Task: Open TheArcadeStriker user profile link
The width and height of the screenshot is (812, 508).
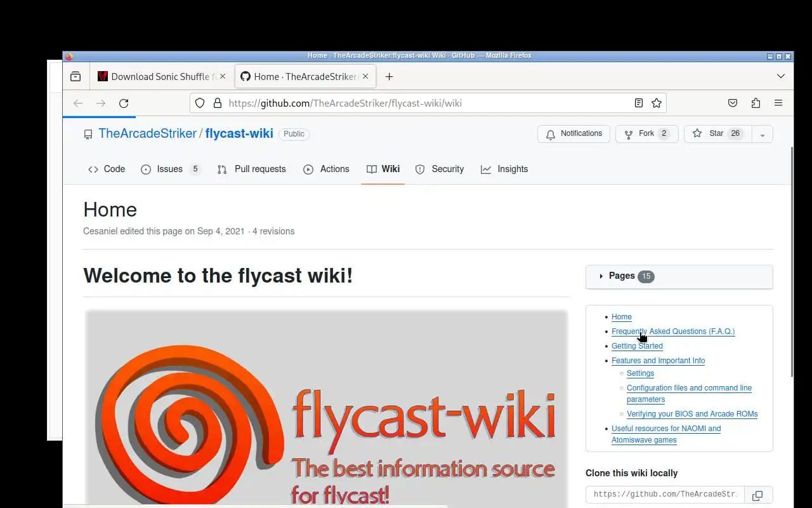Action: coord(147,133)
